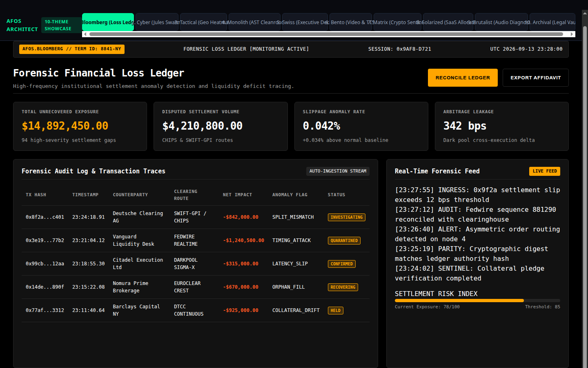Click the CLEARING ROUTE column header

(x=185, y=195)
